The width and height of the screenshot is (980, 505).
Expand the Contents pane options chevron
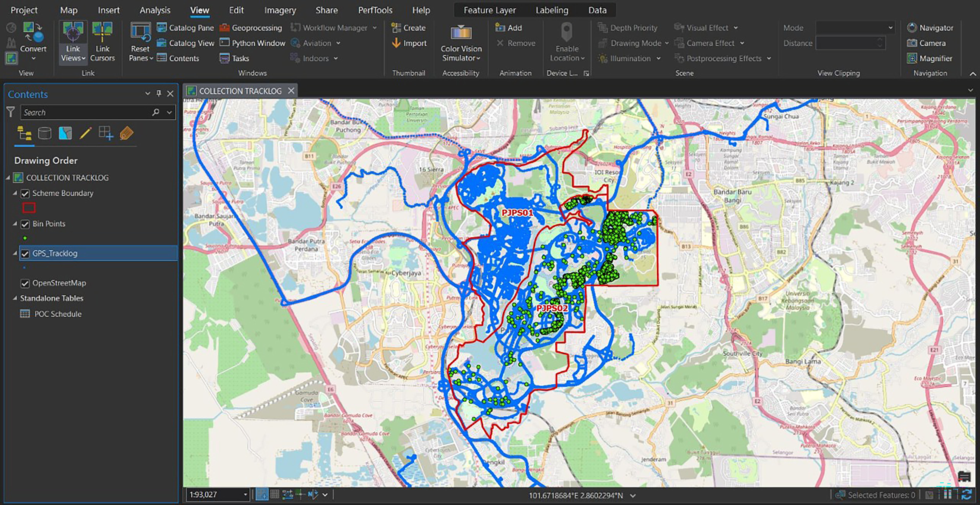point(148,93)
